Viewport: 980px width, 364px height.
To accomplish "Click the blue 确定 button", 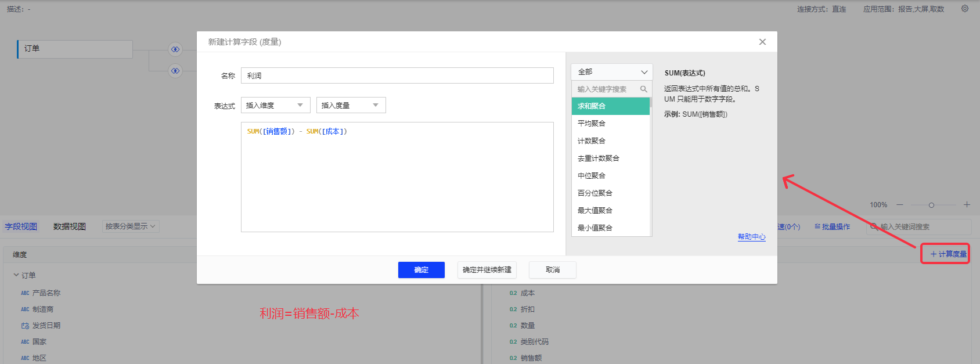I will (x=421, y=270).
